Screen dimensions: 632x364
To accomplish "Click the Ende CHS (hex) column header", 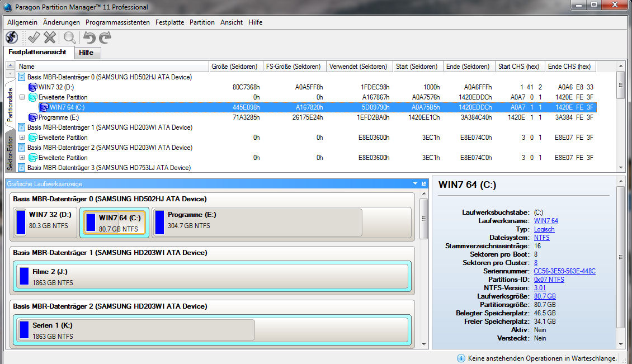I will (x=570, y=67).
